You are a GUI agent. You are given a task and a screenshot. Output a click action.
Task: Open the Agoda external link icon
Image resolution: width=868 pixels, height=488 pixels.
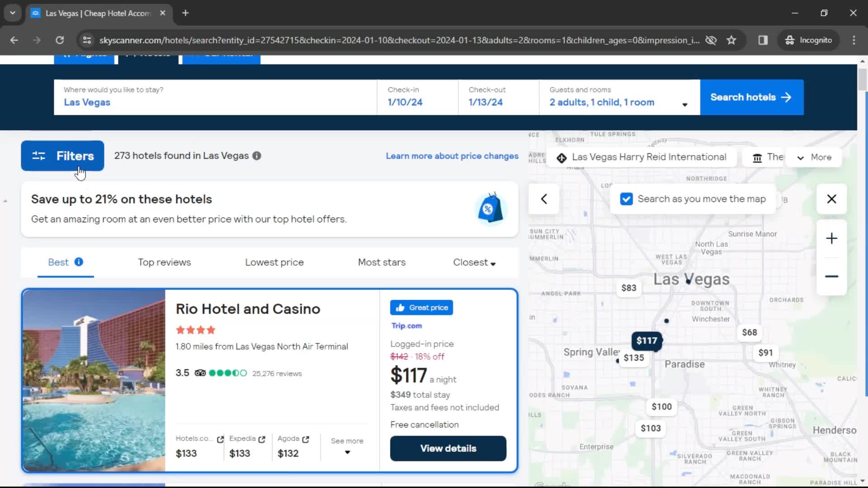point(306,439)
